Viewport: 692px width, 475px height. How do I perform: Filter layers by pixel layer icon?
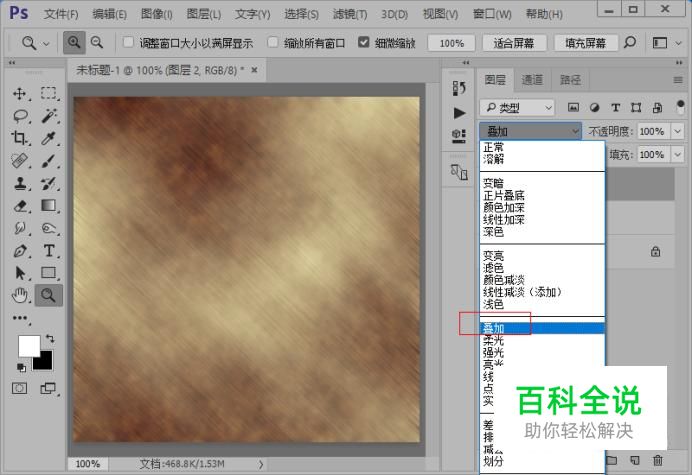573,107
